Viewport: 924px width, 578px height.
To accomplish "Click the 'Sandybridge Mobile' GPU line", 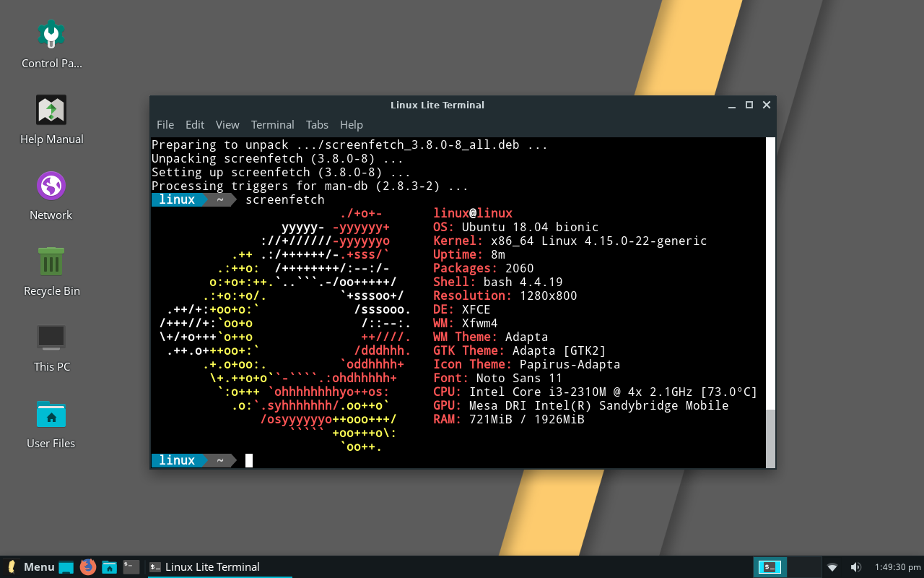I will 664,406.
